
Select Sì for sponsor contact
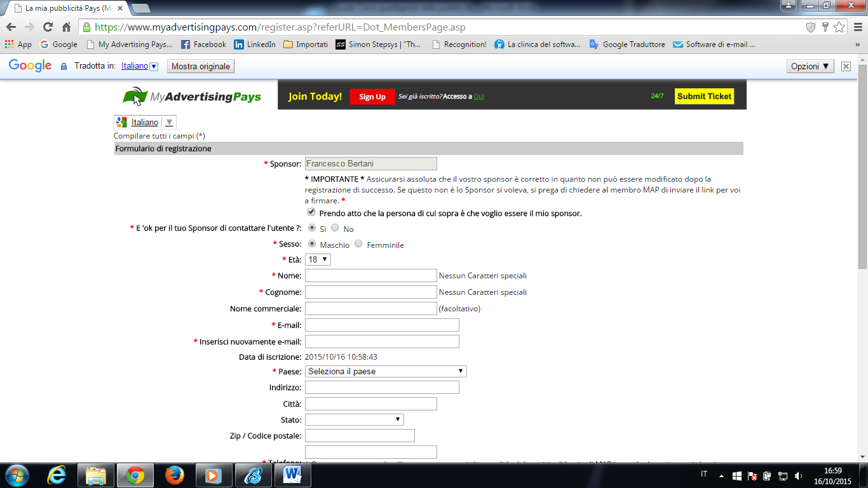[x=312, y=227]
